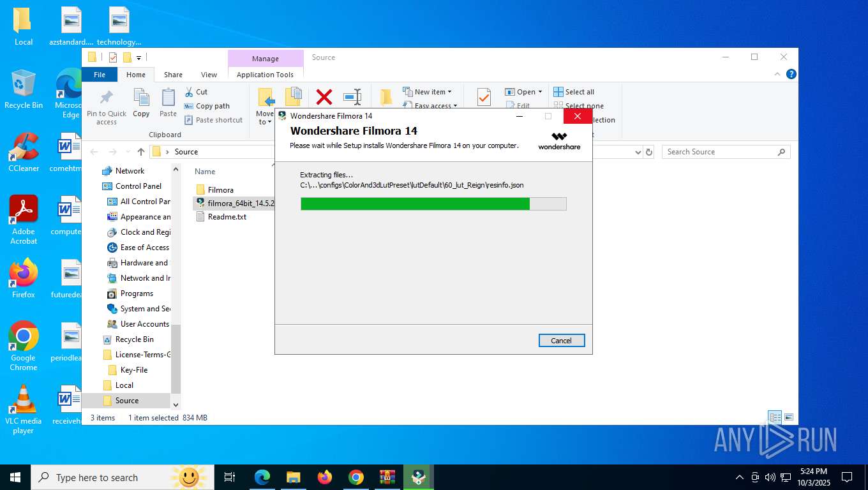This screenshot has width=868, height=490.
Task: Open CCleaner desktop shortcut
Action: click(24, 152)
